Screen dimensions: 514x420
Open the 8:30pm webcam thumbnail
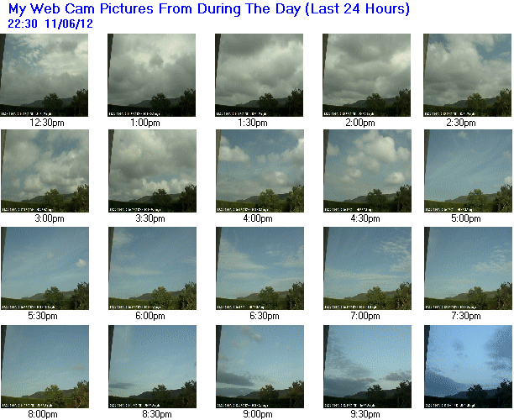(152, 366)
